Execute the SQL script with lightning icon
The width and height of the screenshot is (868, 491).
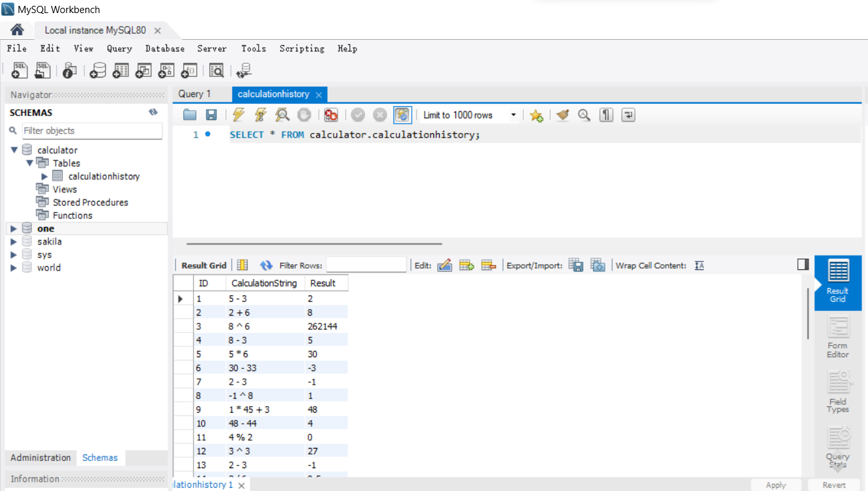coord(238,115)
